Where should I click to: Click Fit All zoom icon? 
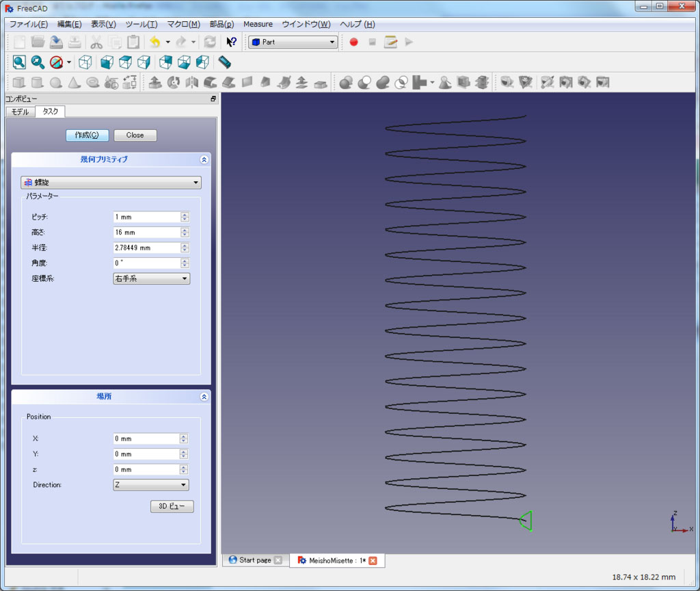pos(19,62)
